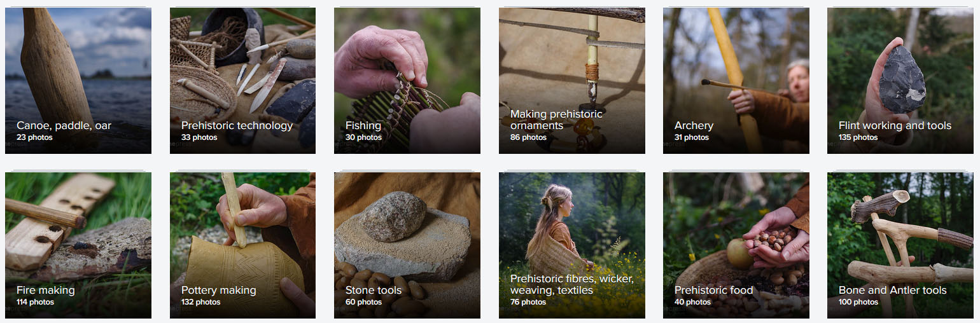980x323 pixels.
Task: Click the 'Bone and Antler tools' title
Action: click(x=893, y=291)
